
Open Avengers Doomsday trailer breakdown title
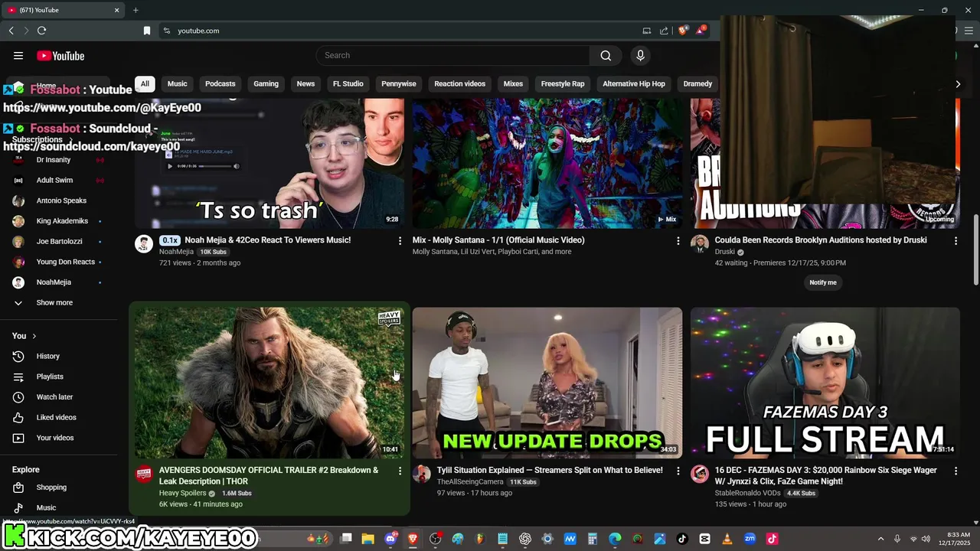point(269,476)
